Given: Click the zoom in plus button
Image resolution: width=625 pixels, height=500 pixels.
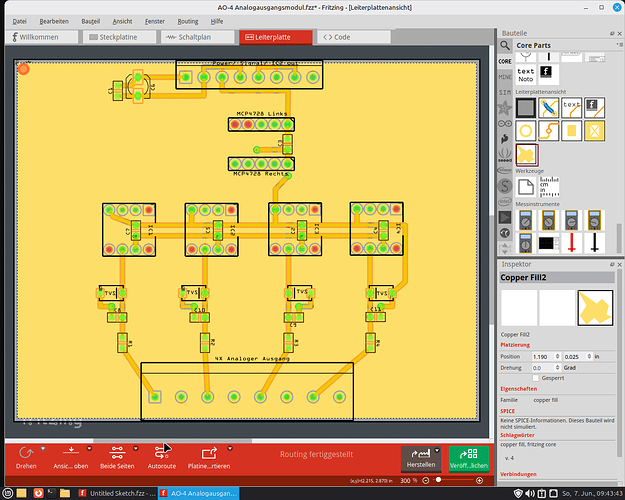Looking at the screenshot, I should coord(480,480).
